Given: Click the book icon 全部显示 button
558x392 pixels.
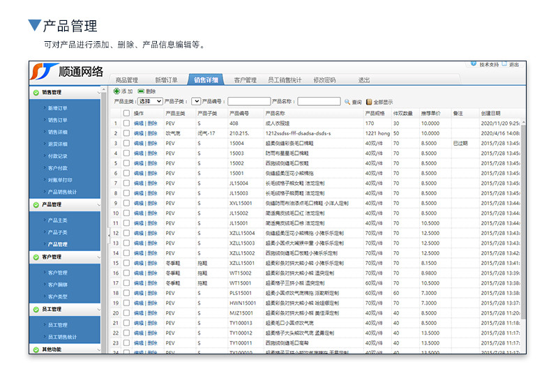Looking at the screenshot, I should pos(379,102).
